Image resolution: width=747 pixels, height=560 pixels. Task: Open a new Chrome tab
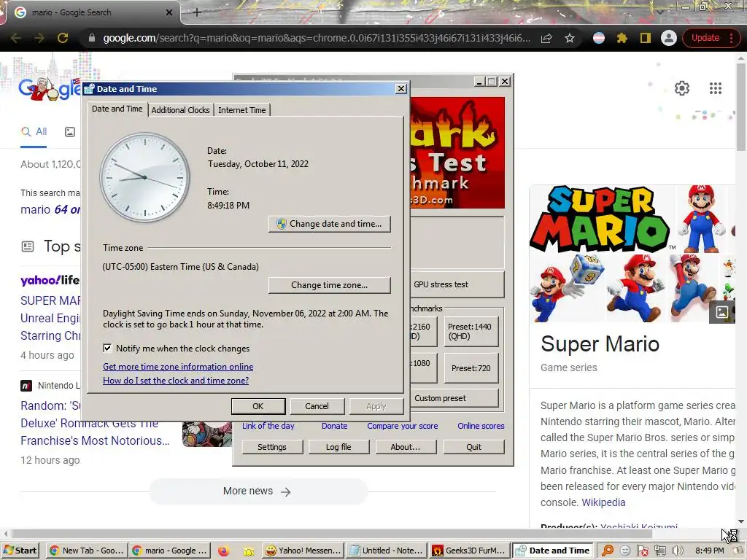[x=197, y=12]
